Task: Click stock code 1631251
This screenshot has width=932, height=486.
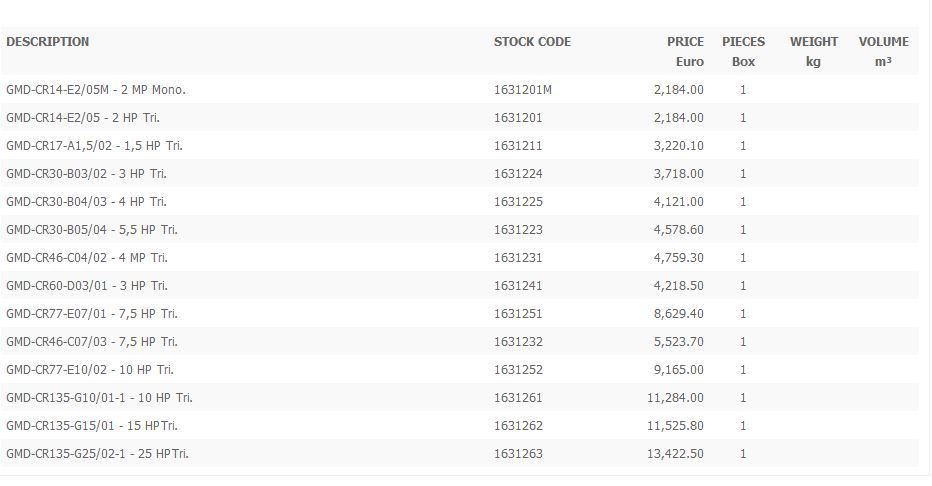Action: click(x=518, y=314)
